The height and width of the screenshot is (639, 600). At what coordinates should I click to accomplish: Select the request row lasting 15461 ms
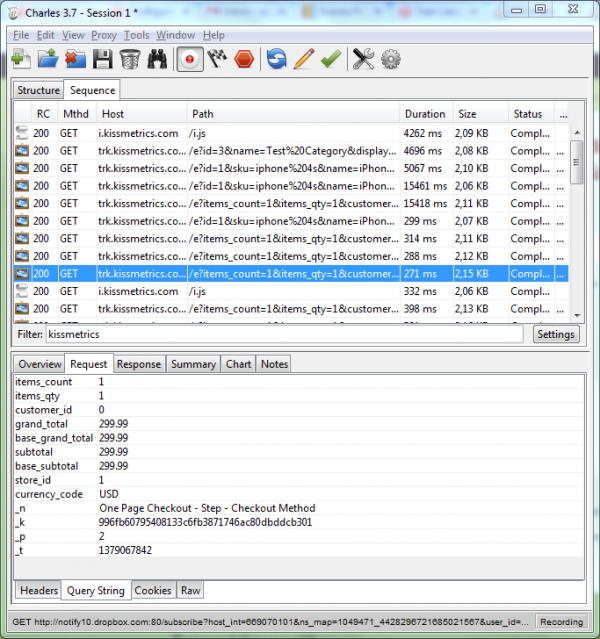(x=291, y=186)
